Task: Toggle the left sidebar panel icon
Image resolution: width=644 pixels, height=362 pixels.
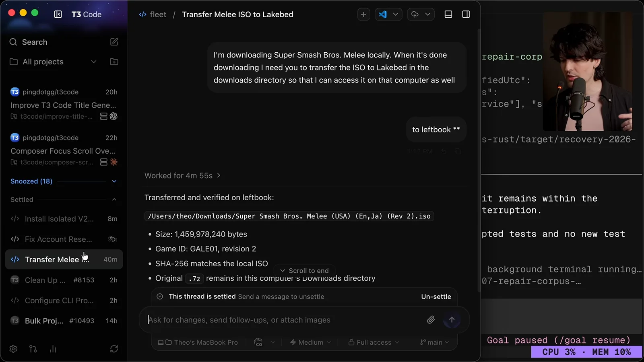Action: [58, 14]
